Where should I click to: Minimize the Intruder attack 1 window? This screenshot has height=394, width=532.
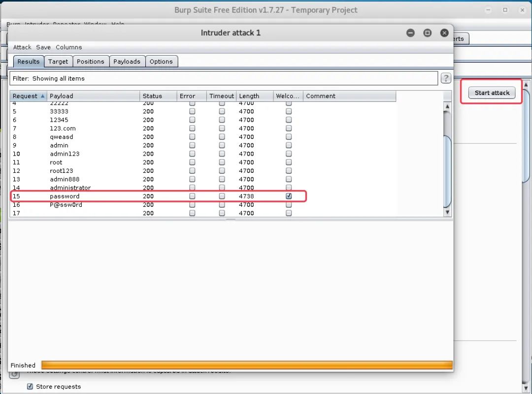[x=410, y=33]
